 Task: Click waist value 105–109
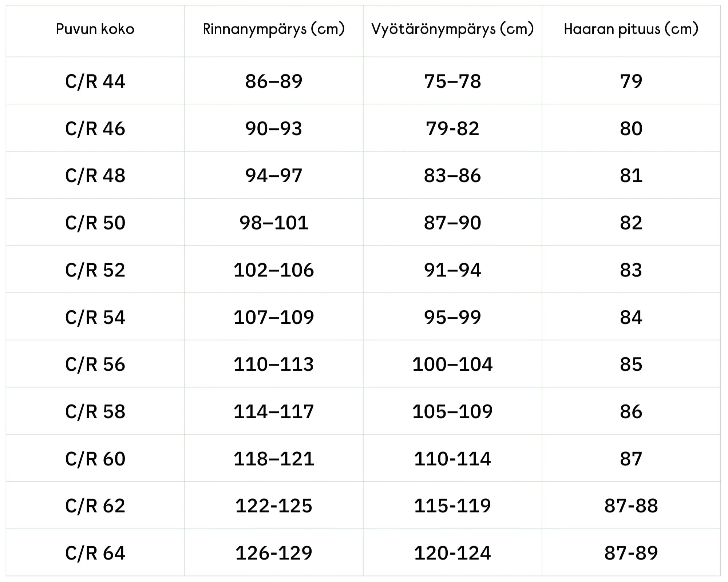click(452, 411)
